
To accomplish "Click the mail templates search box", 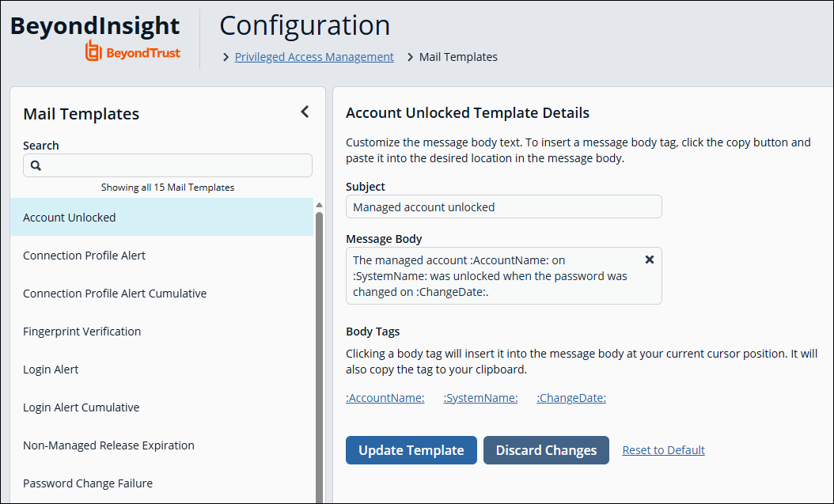I will click(167, 165).
